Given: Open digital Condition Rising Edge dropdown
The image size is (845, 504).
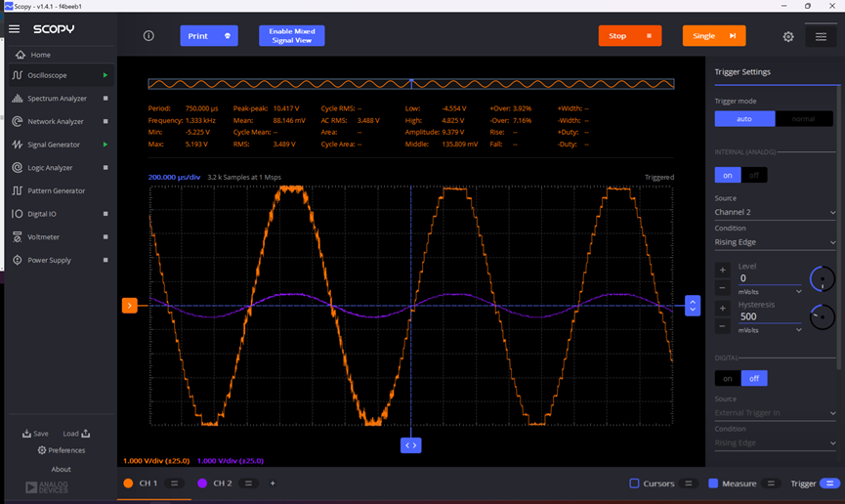Looking at the screenshot, I should point(775,443).
